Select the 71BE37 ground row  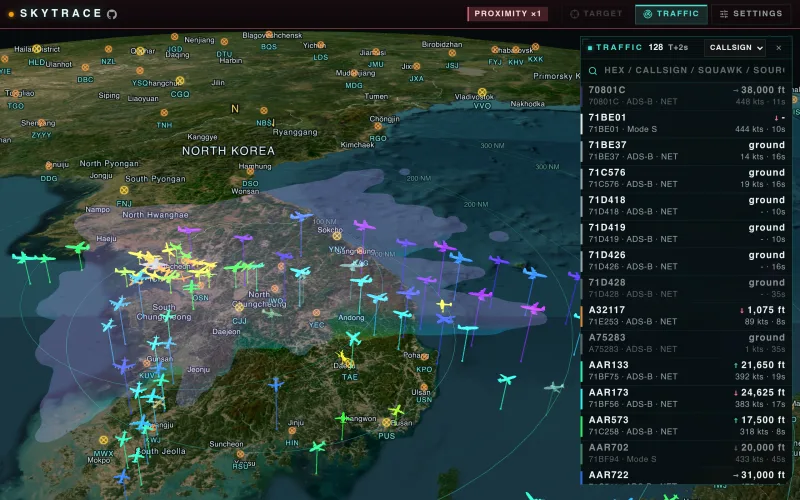(686, 151)
